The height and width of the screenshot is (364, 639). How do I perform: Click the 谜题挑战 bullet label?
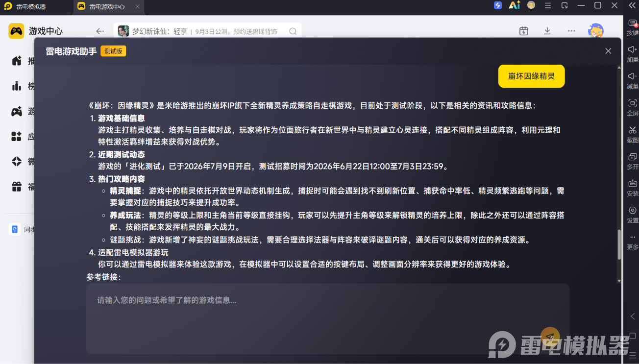tap(125, 240)
